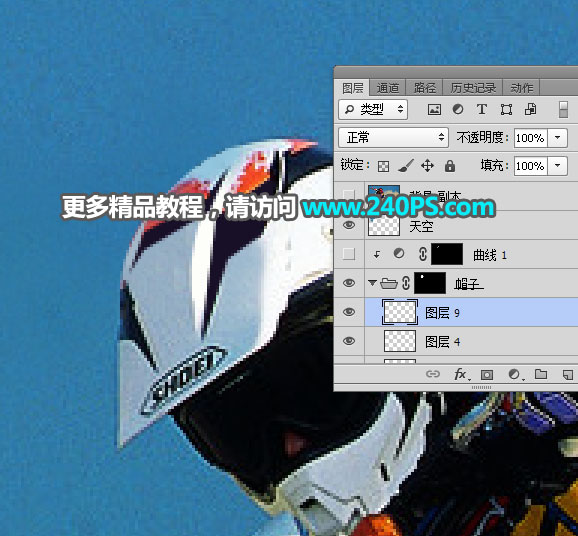The height and width of the screenshot is (536, 578).
Task: Open the 正常 blend mode dropdown
Action: point(393,138)
